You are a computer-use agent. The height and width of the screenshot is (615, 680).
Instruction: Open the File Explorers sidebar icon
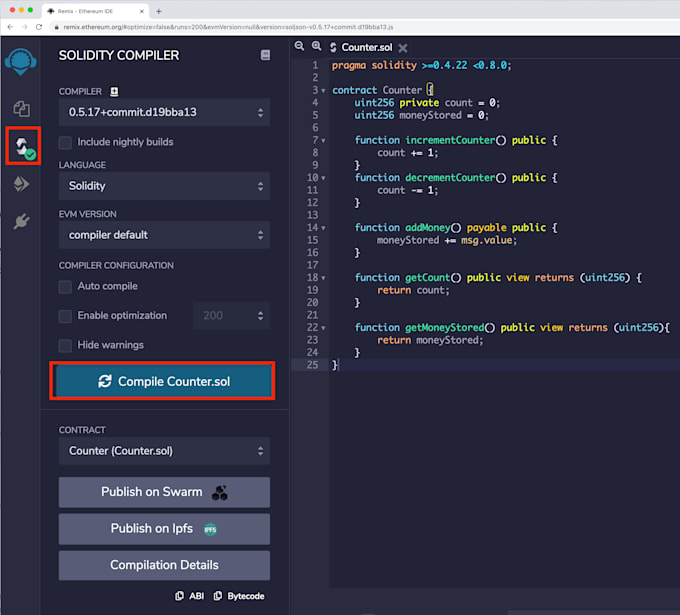coord(21,108)
